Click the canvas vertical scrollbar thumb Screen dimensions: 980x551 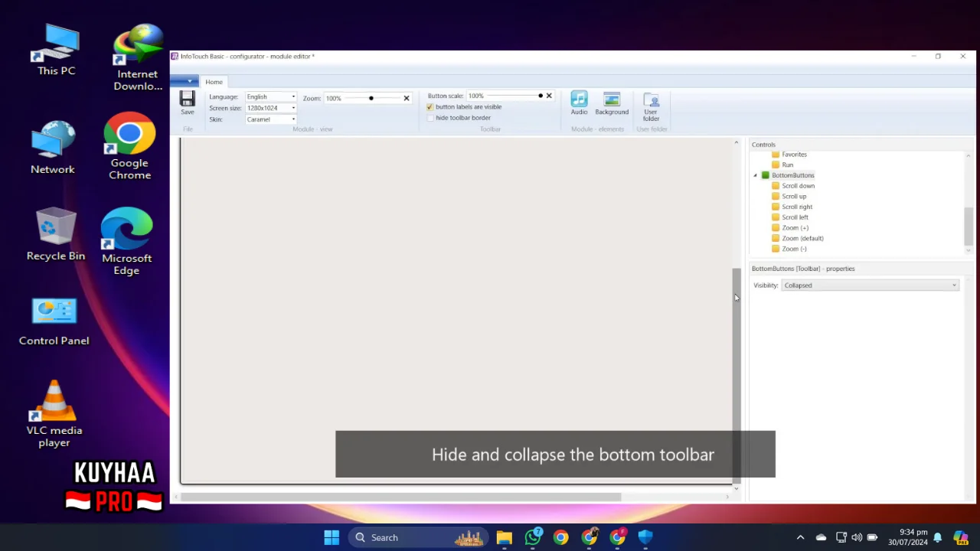(737, 375)
